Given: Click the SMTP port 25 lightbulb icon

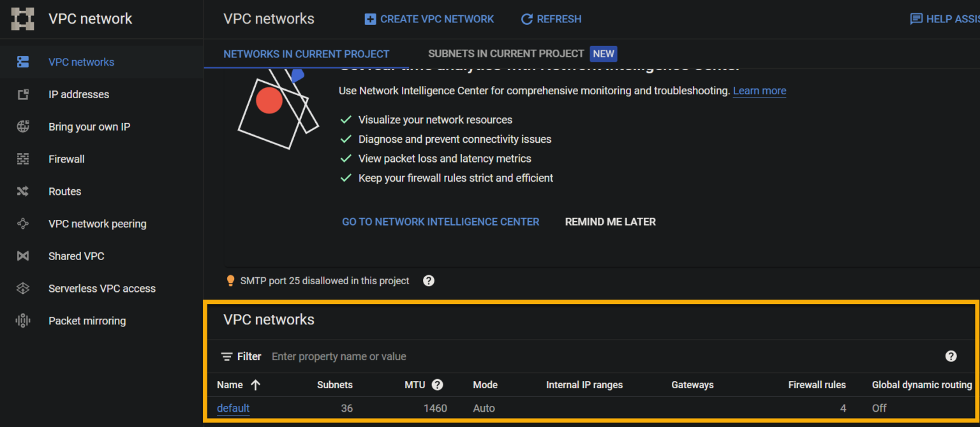Looking at the screenshot, I should (230, 280).
